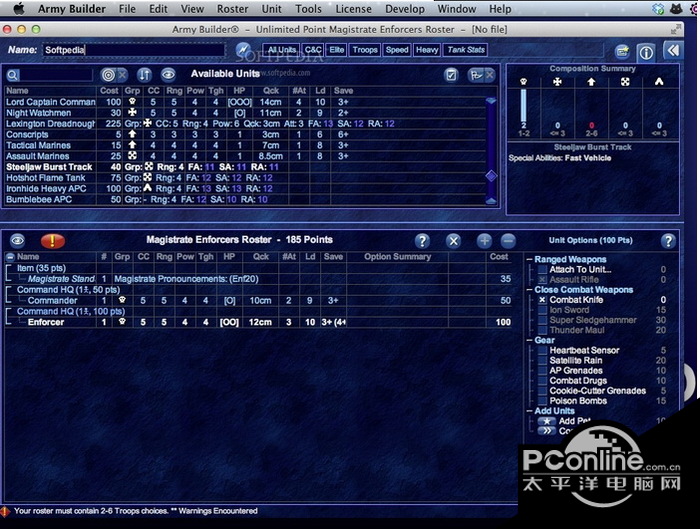Switch to the C&C tab
Screen dimensions: 700x529
313,50
